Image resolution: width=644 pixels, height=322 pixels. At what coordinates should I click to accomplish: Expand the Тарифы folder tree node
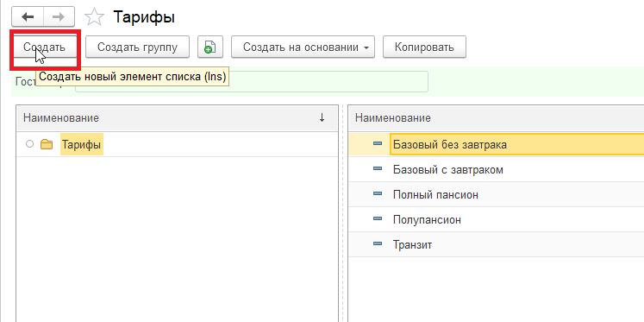29,144
